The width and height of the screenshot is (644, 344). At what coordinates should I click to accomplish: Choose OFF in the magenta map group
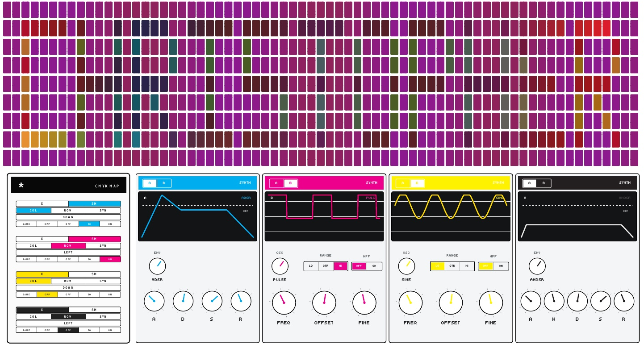(x=68, y=259)
